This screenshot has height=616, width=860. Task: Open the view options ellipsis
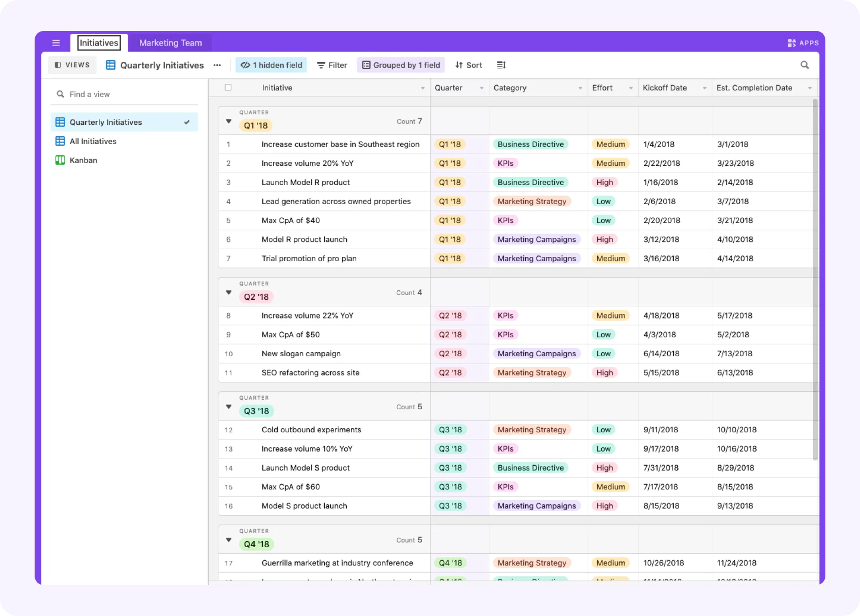click(217, 65)
